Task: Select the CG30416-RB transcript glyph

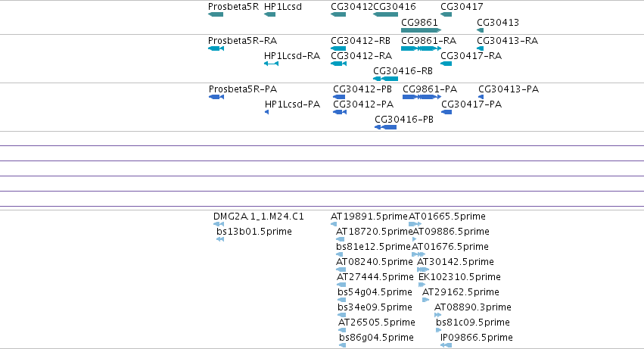Action: tap(385, 79)
